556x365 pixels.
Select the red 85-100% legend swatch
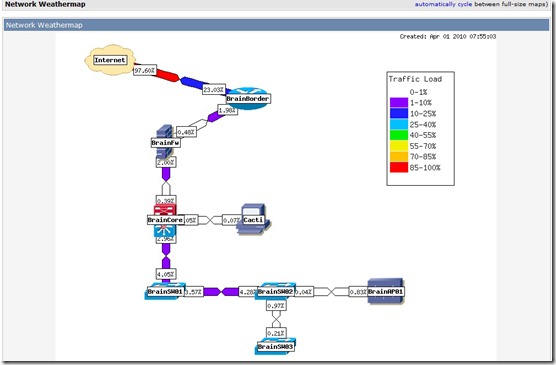pos(399,167)
